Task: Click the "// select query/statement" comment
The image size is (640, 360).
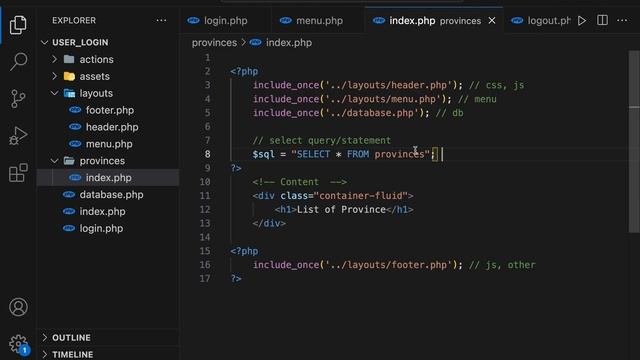Action: [322, 140]
